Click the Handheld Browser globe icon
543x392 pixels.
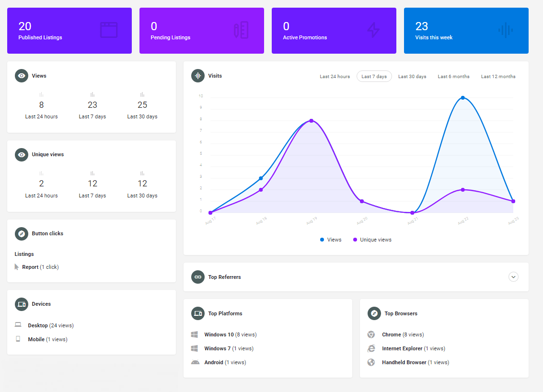pyautogui.click(x=371, y=362)
